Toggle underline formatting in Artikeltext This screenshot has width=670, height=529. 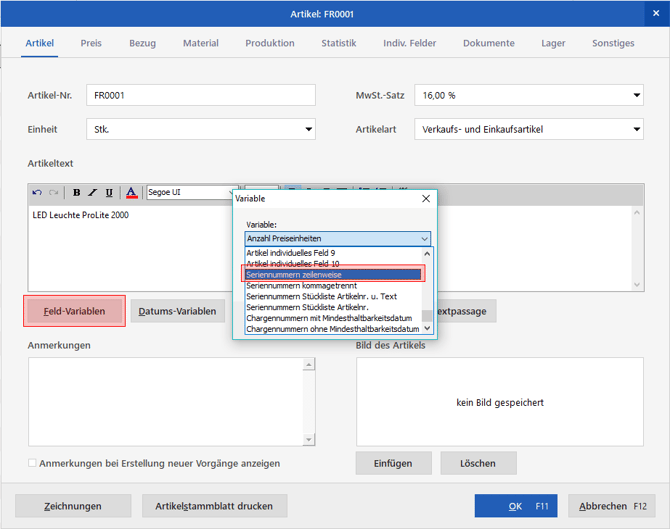click(x=109, y=192)
